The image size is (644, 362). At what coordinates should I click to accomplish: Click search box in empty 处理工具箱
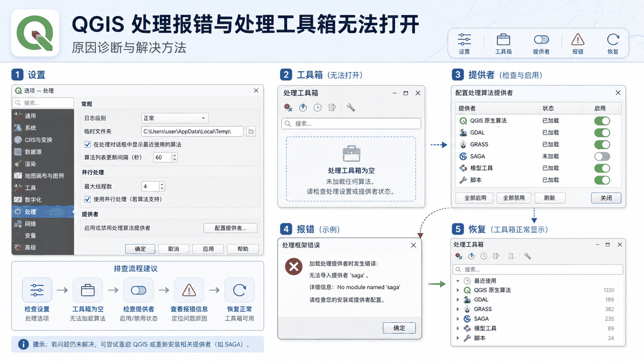351,123
